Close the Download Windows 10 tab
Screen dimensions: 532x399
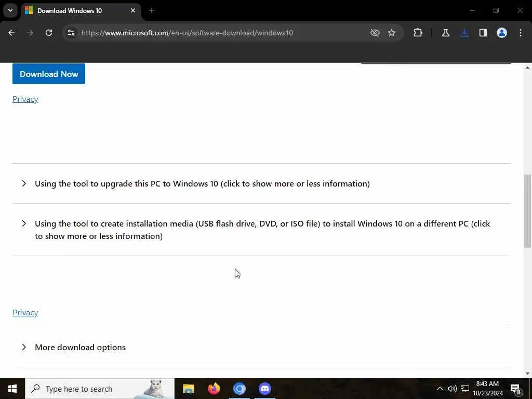pos(133,10)
